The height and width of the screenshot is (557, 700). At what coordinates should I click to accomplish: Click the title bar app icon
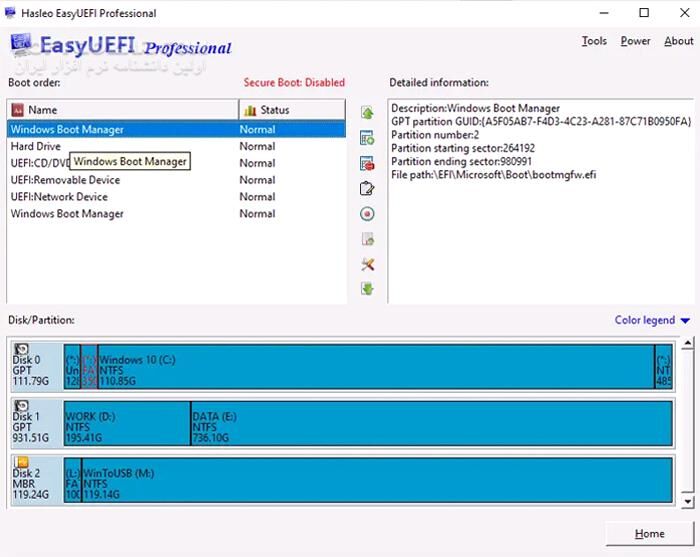(x=10, y=13)
